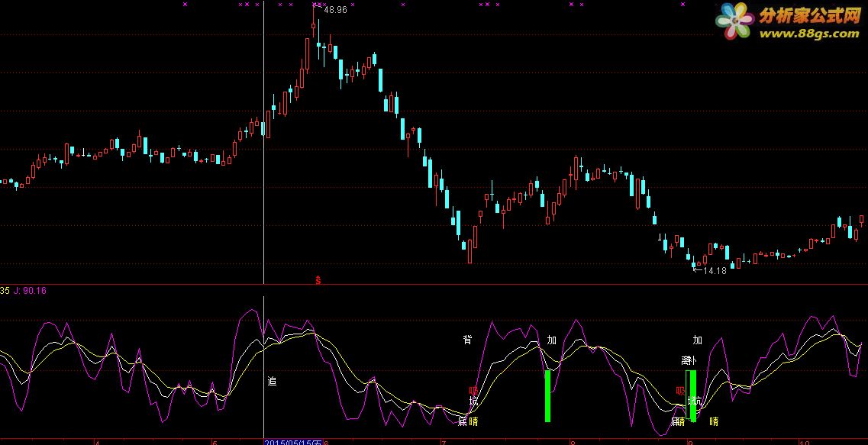This screenshot has width=868, height=445.
Task: Click the rightmost yellow 晴 signal label
Action: point(714,422)
